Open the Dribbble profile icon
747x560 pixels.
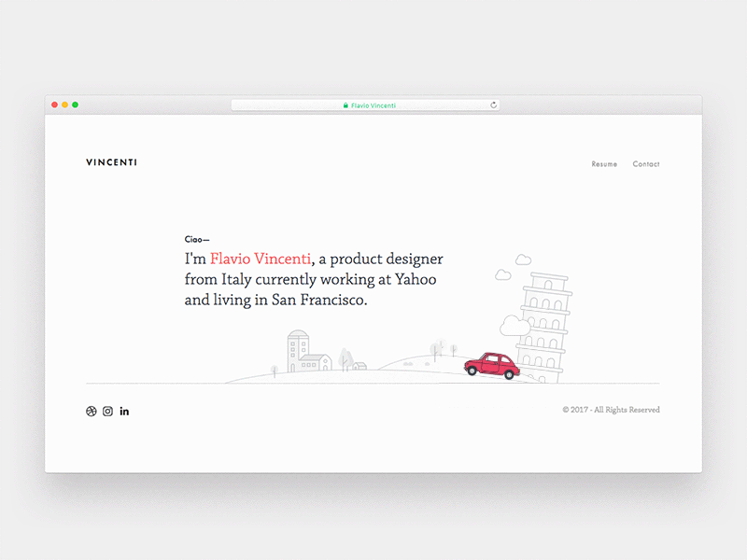click(92, 412)
